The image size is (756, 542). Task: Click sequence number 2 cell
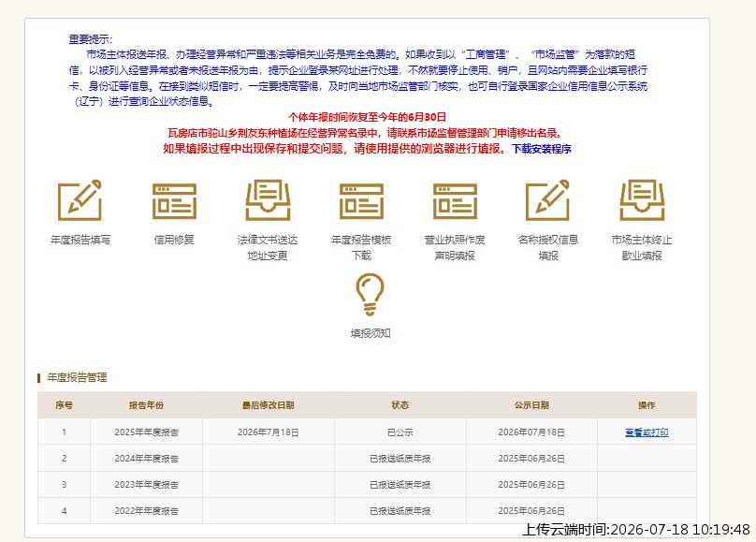[65, 458]
